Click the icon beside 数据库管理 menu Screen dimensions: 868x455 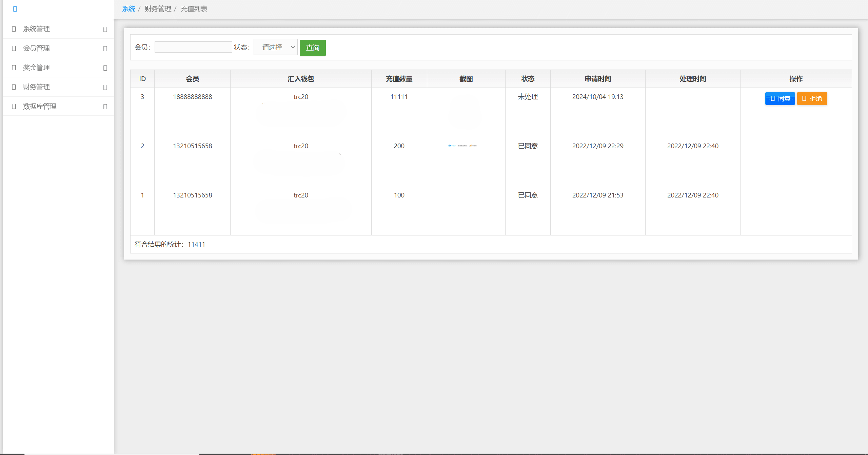point(14,107)
